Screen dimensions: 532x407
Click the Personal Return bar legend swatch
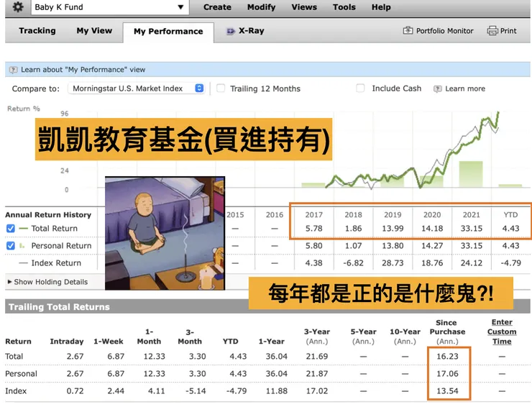[x=22, y=245]
